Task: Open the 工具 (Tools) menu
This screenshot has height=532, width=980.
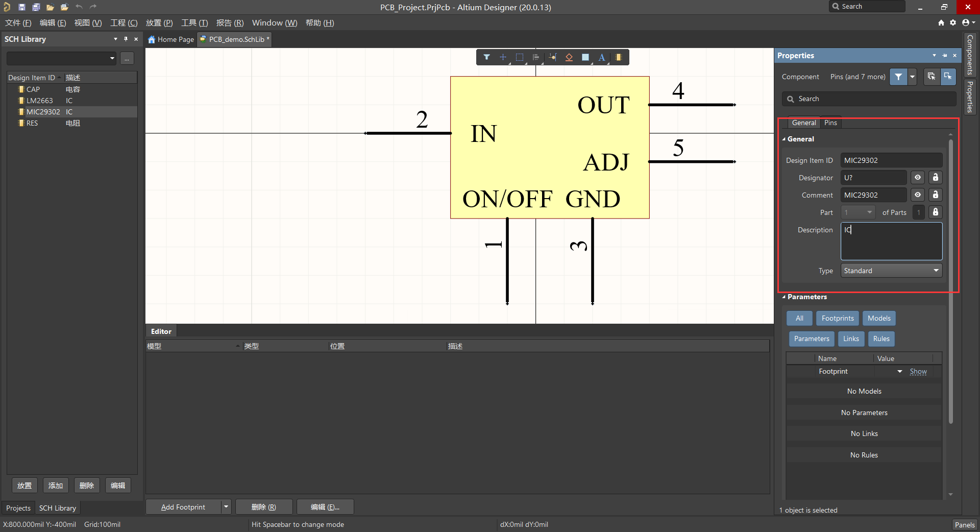Action: [193, 22]
